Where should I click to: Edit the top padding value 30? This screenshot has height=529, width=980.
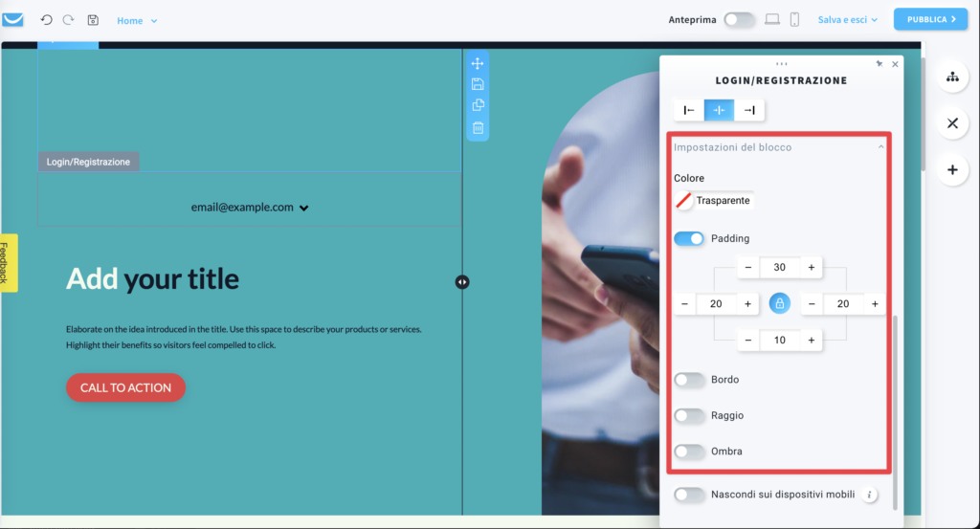pyautogui.click(x=779, y=267)
